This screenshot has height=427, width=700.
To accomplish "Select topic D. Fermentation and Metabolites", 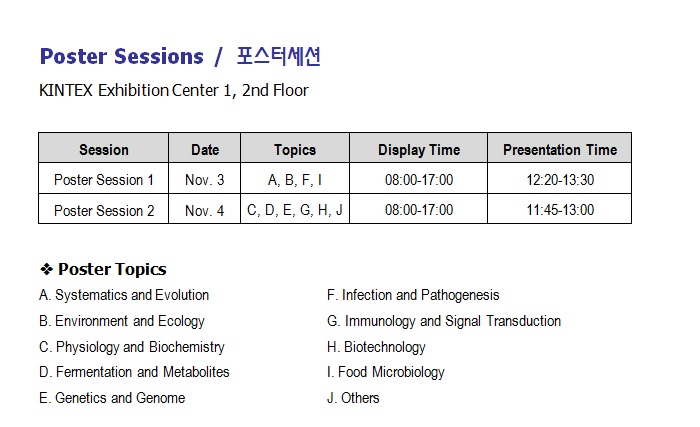I will tap(134, 372).
